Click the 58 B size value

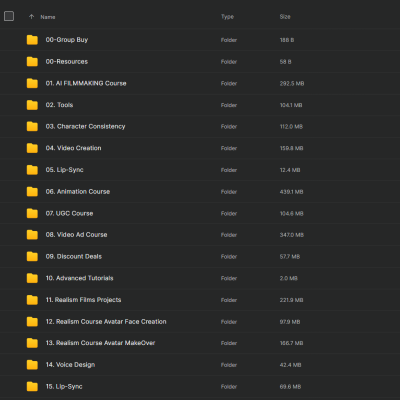point(285,62)
